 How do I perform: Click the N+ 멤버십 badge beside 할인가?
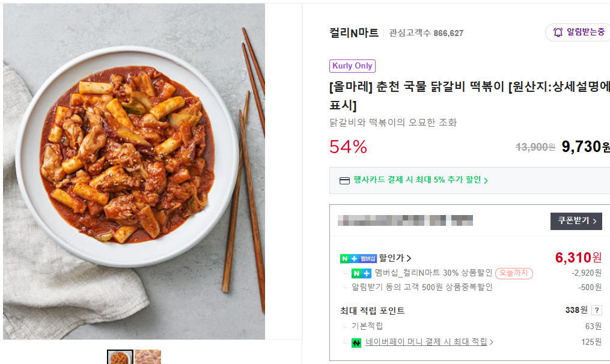click(x=358, y=258)
